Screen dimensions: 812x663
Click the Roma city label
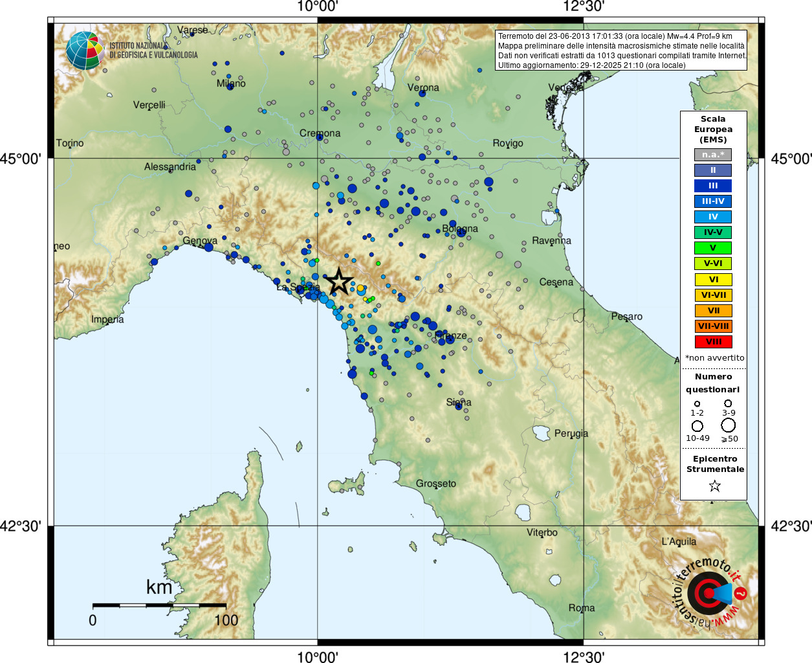582,608
